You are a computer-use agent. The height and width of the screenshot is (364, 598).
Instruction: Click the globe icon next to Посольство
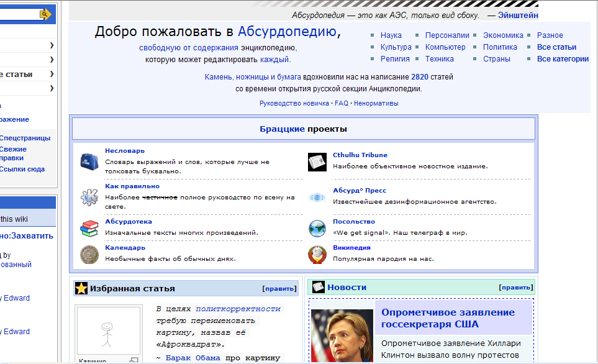point(317,229)
